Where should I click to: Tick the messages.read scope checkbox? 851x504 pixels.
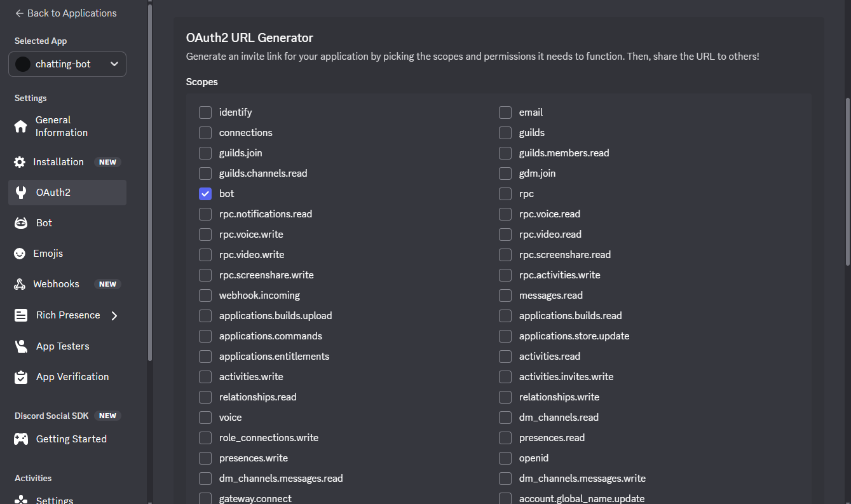click(505, 296)
